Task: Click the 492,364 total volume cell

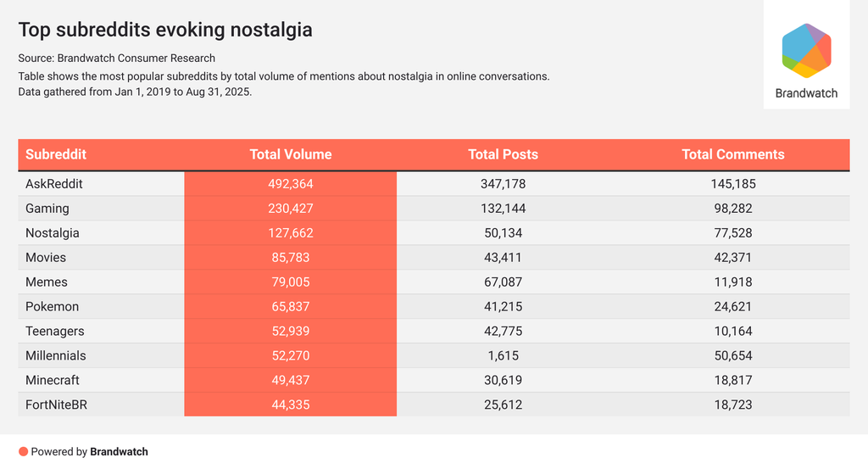Action: point(291,184)
